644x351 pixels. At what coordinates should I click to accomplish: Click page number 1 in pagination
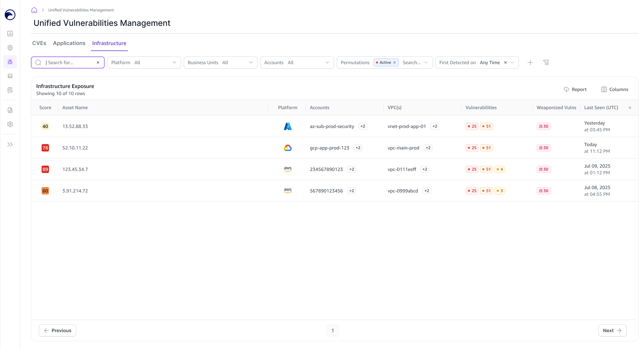pyautogui.click(x=333, y=331)
